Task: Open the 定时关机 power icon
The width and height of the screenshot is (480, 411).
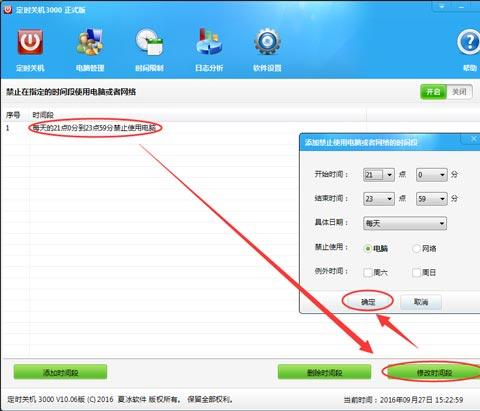Action: coord(30,43)
